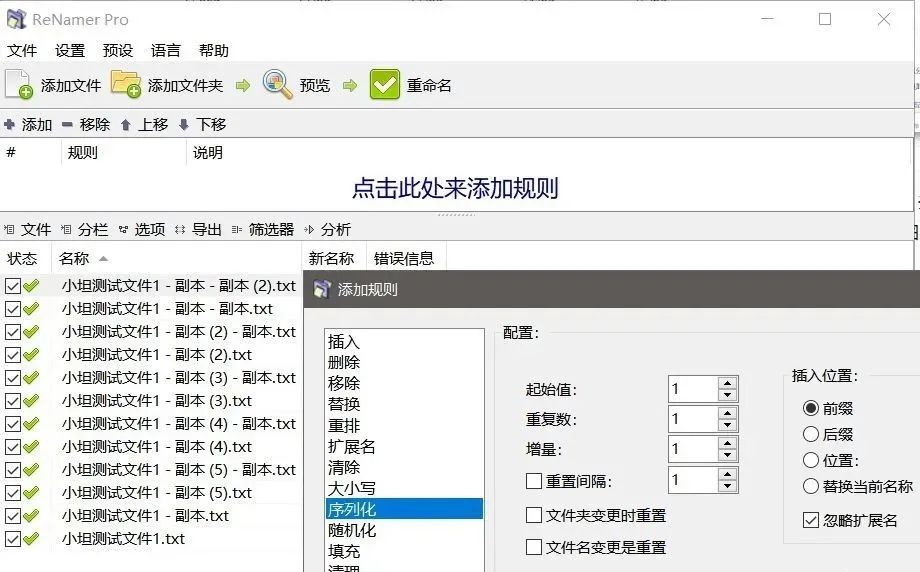
Task: Click green status tick of 小坦测试文件1.txt
Action: (31, 538)
